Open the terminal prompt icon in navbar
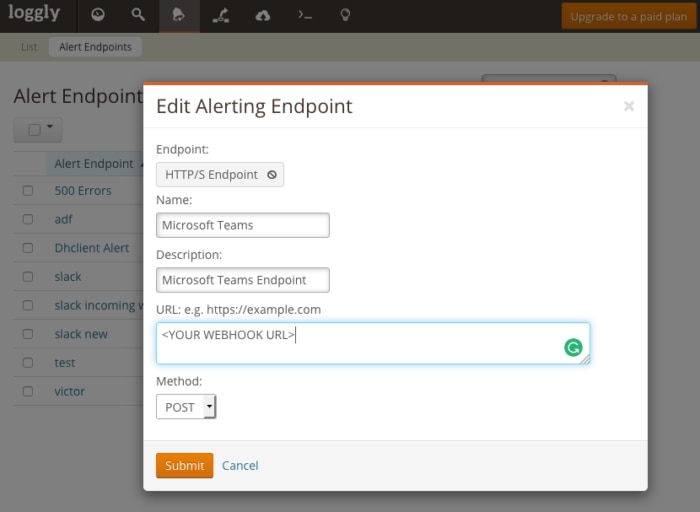 pyautogui.click(x=304, y=16)
